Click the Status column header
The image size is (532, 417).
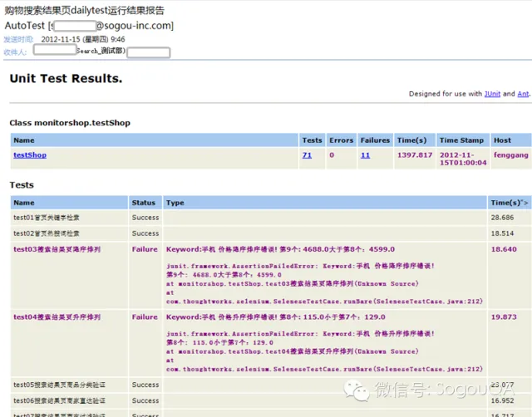(144, 203)
